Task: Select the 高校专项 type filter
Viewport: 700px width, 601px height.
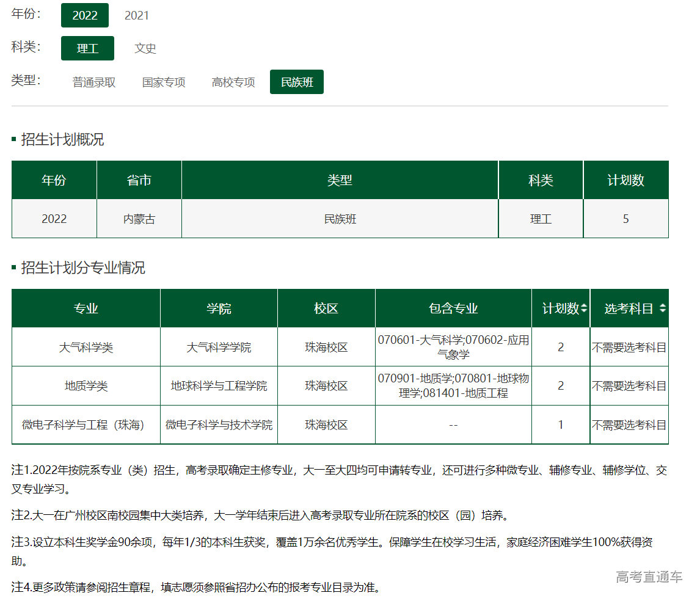Action: (x=233, y=81)
